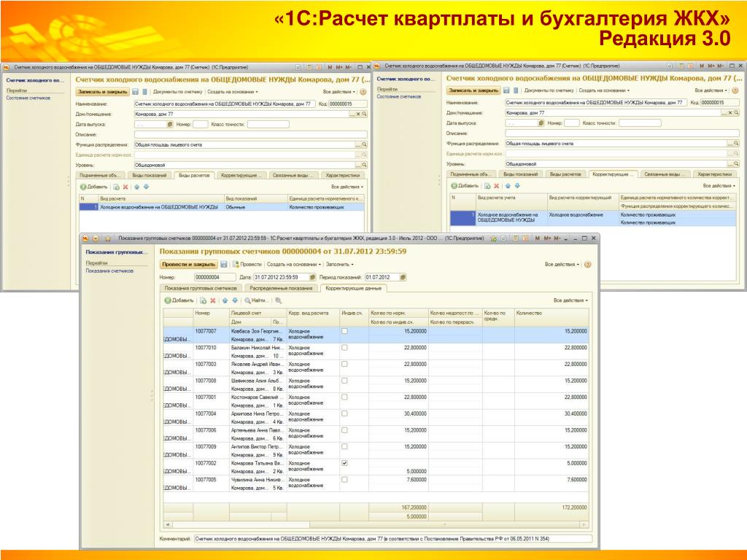Viewport: 747px width, 560px height.
Task: Move row up arrow in front window
Action: [x=225, y=300]
